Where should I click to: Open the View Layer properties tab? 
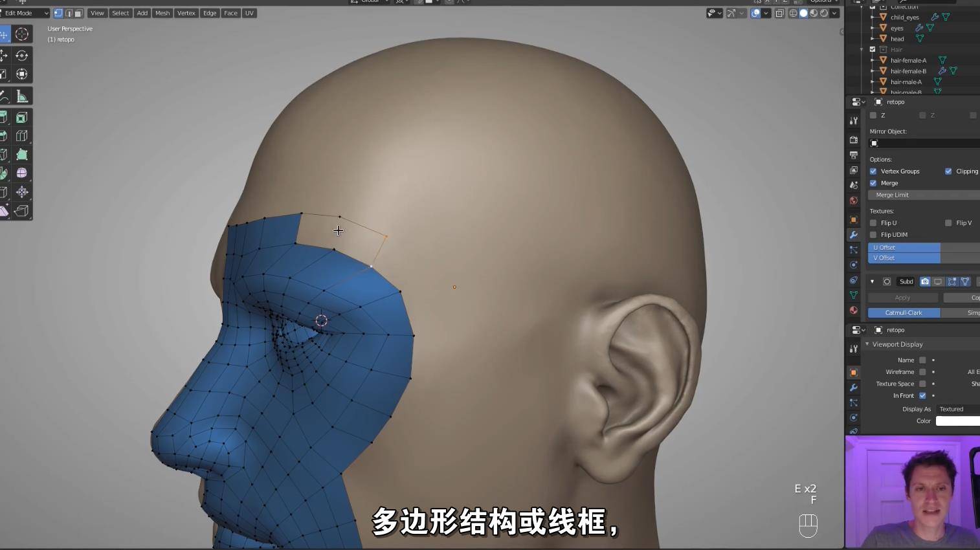pos(854,170)
